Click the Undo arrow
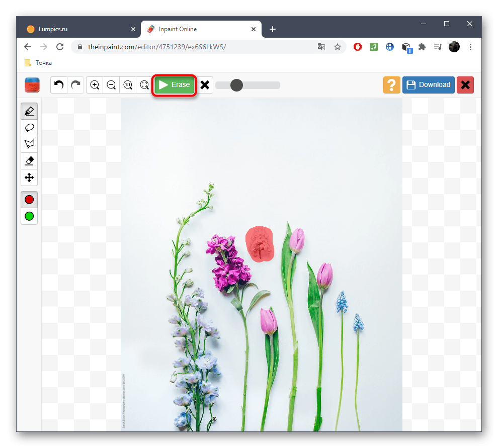 pos(59,85)
